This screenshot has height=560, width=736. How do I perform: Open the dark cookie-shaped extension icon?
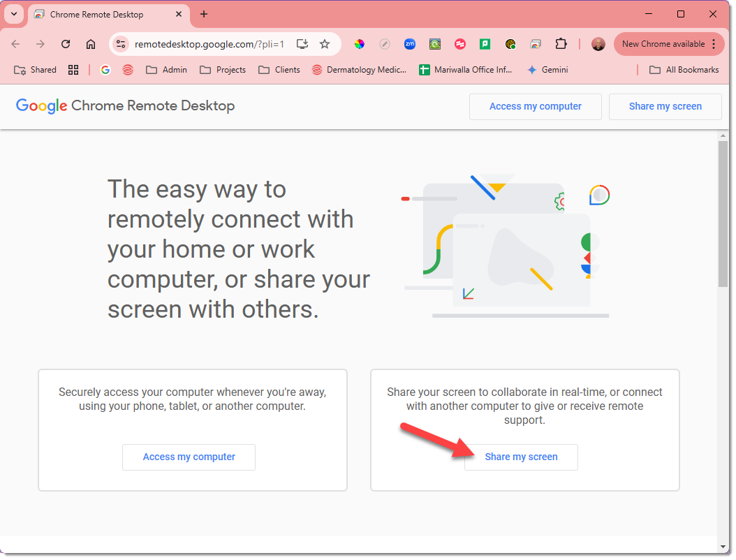coord(510,44)
